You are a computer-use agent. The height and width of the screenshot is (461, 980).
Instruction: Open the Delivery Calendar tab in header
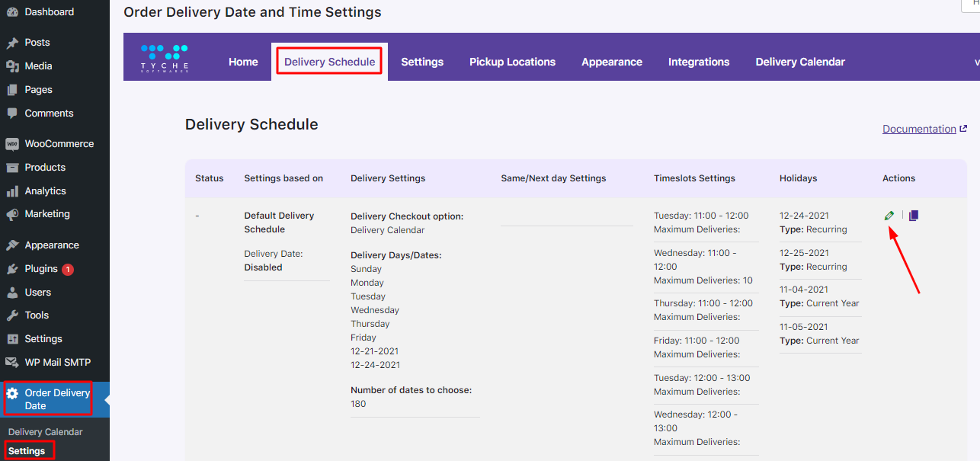click(x=800, y=62)
